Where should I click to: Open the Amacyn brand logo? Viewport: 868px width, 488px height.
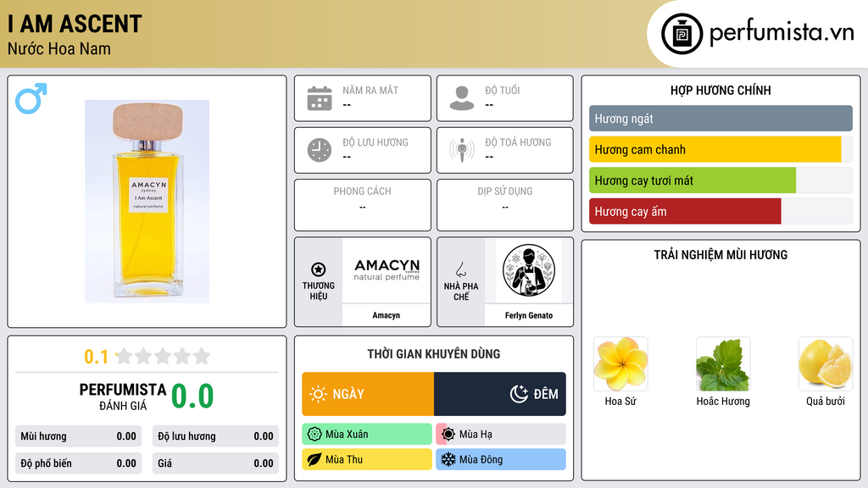pyautogui.click(x=387, y=270)
